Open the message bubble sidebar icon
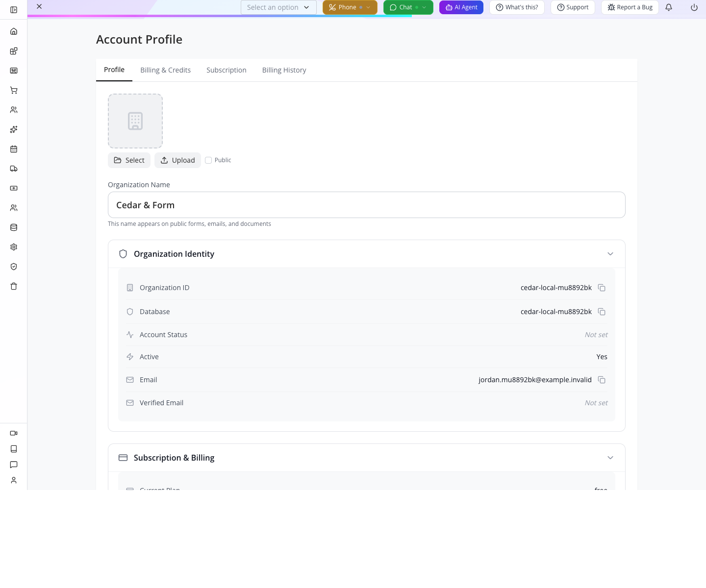Viewport: 706px width, 588px height. point(14,465)
